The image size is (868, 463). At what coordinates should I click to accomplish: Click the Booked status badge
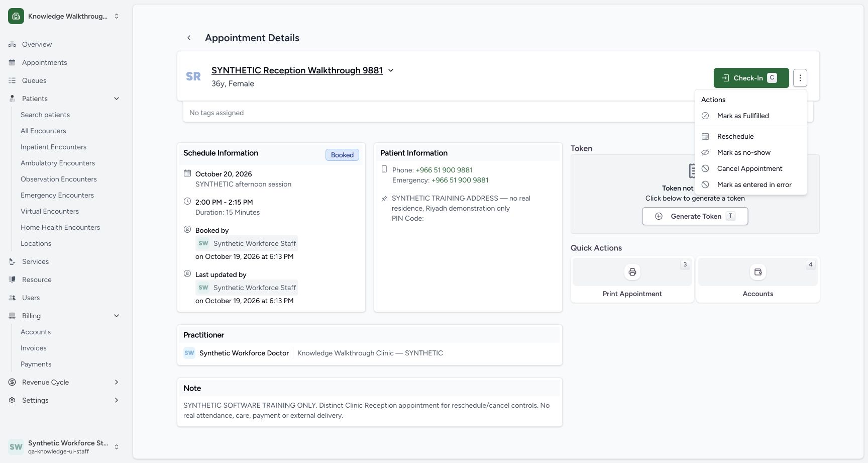(x=342, y=155)
